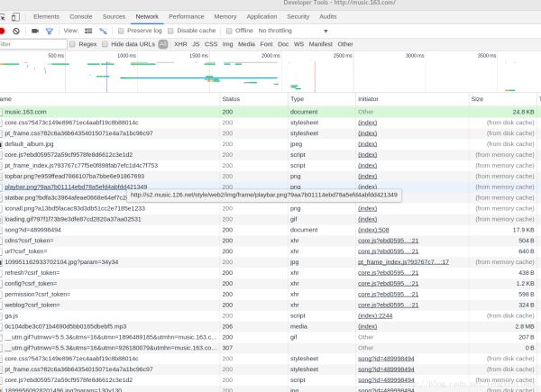
Task: Filter requests by CSS
Action: pyautogui.click(x=211, y=44)
